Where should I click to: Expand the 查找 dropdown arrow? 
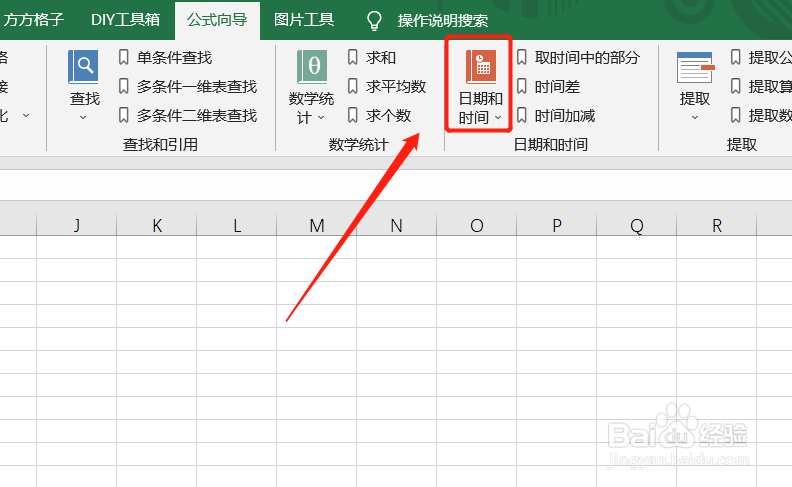(x=83, y=118)
